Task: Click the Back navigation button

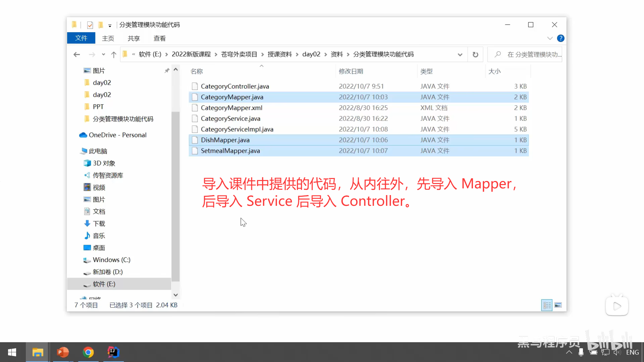Action: [x=76, y=54]
